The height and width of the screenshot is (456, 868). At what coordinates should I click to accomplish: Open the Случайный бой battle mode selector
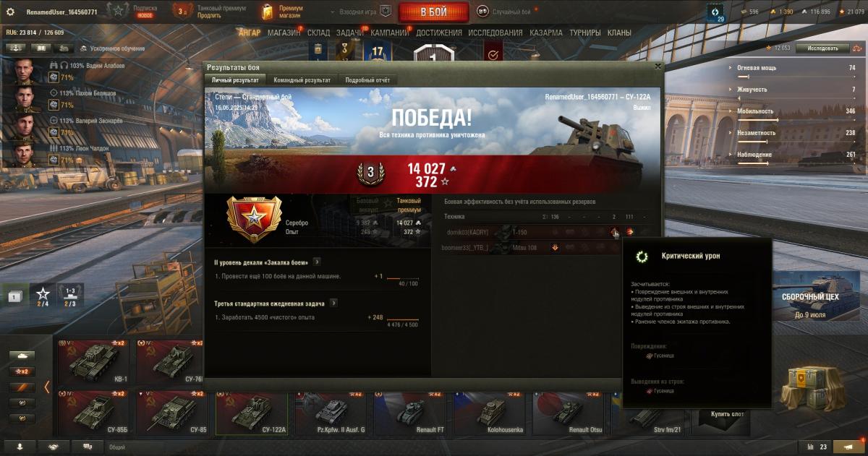click(x=503, y=12)
